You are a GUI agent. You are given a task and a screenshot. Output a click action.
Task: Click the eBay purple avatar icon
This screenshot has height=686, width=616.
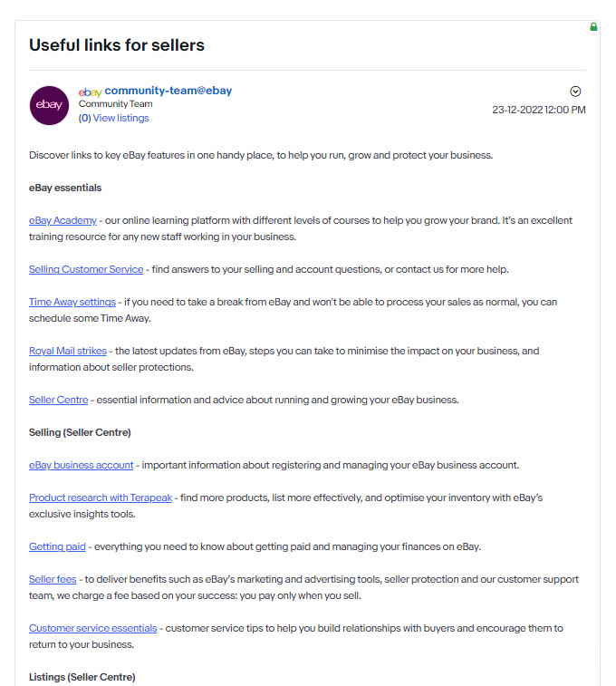coord(49,105)
